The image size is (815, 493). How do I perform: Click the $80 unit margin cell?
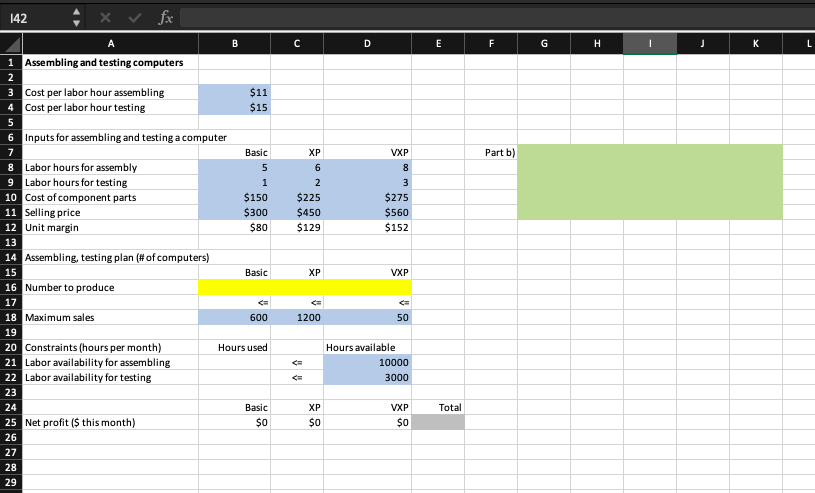coord(234,227)
